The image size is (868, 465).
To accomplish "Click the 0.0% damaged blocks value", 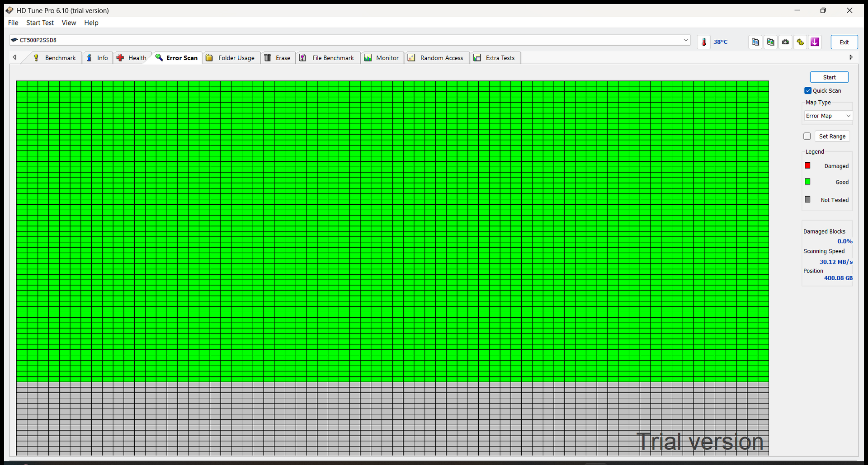I will pos(844,241).
